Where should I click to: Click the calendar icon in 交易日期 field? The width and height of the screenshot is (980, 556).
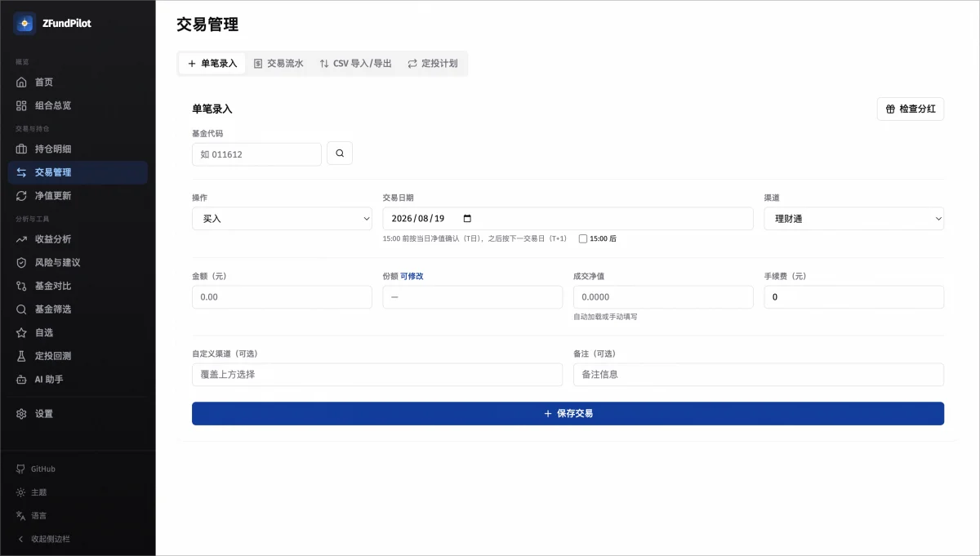click(467, 219)
